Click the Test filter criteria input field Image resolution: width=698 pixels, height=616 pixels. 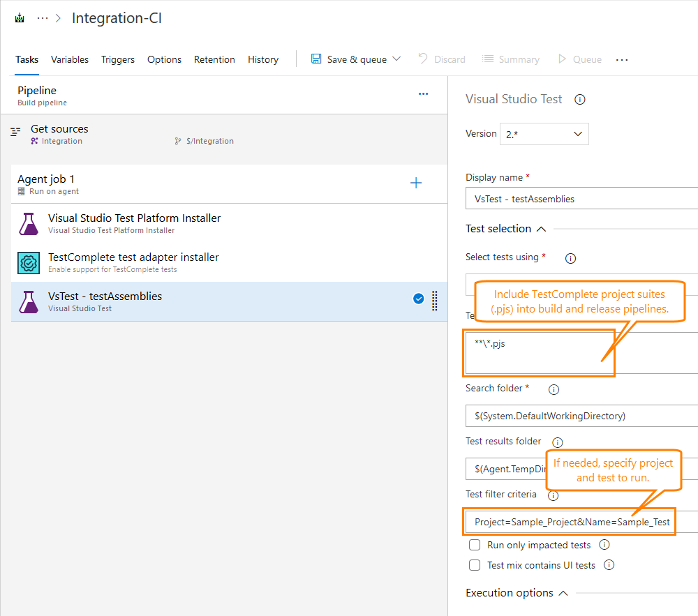tap(571, 522)
